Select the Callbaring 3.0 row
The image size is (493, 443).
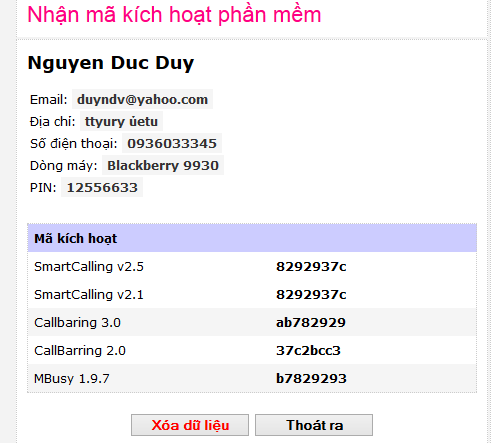click(252, 322)
